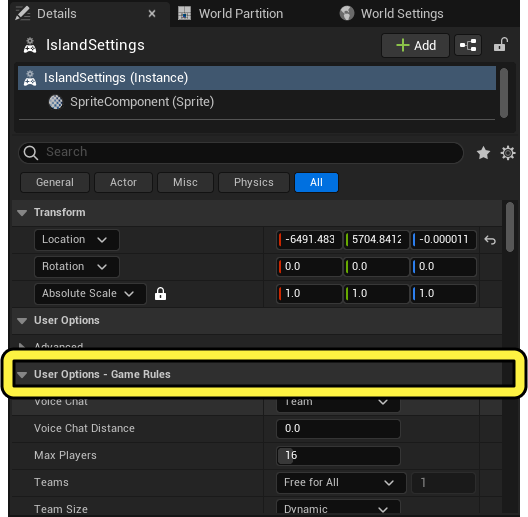Click the Max Players value slider
This screenshot has width=528, height=517.
(x=338, y=455)
